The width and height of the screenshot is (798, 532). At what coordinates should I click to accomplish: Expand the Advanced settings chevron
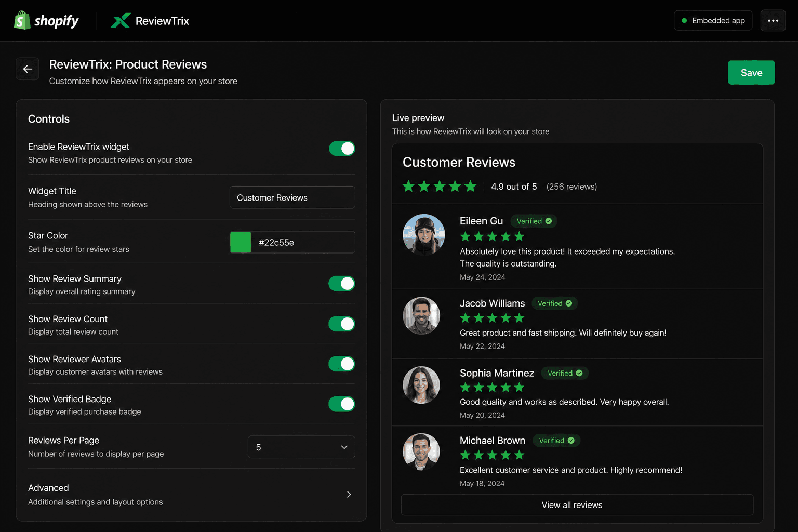click(349, 495)
